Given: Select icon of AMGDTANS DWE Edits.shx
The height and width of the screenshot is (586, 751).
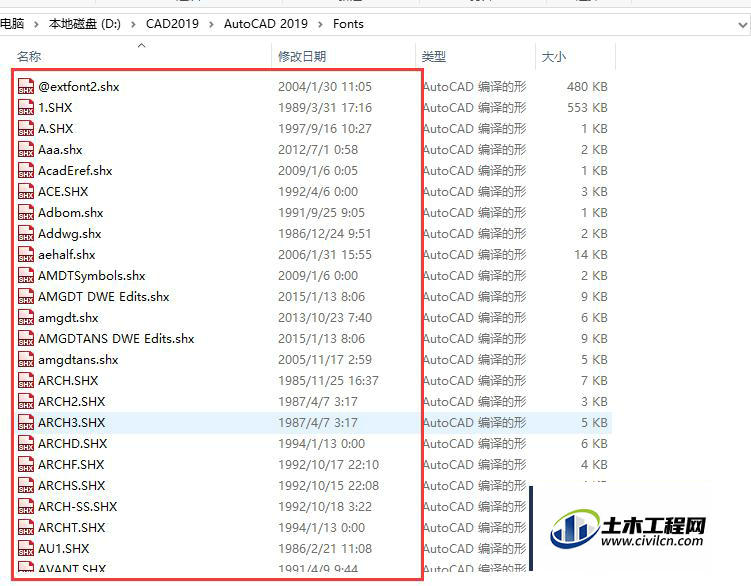Looking at the screenshot, I should tap(26, 339).
